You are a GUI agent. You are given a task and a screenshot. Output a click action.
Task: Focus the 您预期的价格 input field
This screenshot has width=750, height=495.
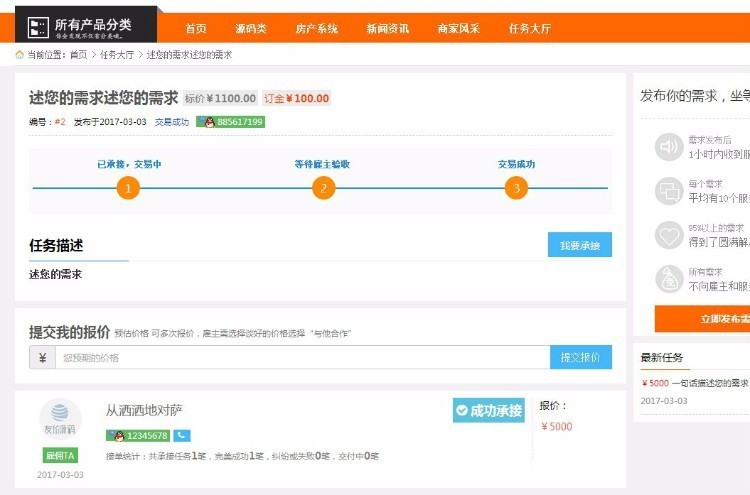[x=303, y=357]
